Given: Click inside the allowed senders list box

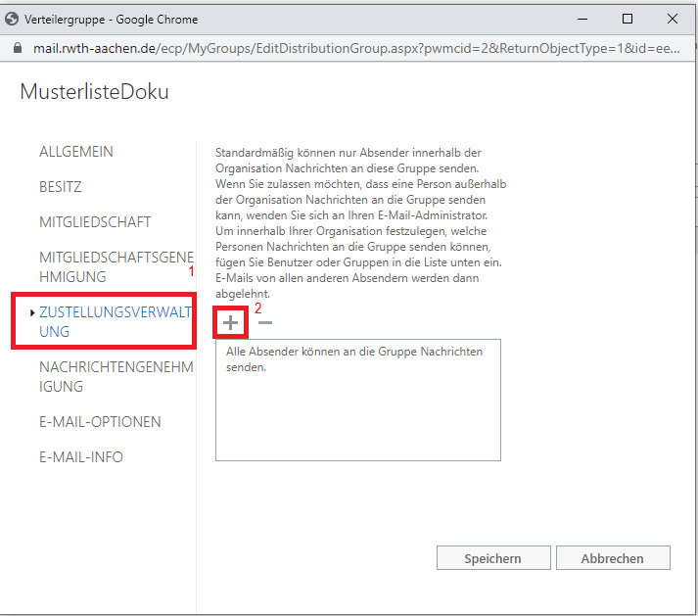Looking at the screenshot, I should (357, 411).
